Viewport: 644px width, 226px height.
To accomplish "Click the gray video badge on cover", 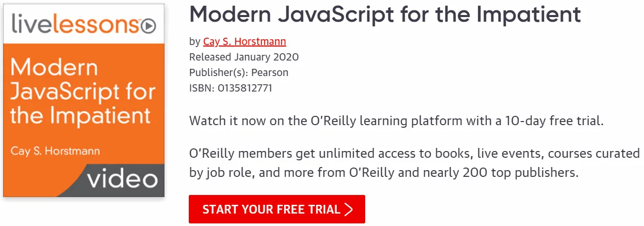I will tap(120, 180).
